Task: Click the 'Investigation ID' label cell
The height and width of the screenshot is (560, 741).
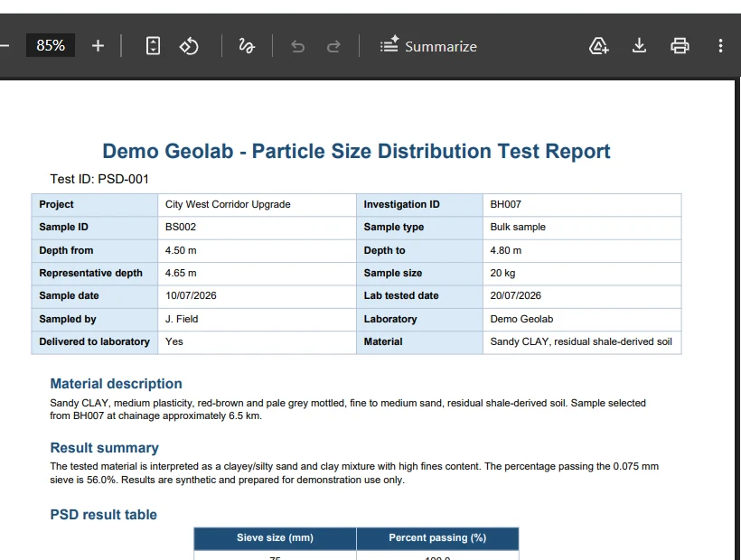Action: 419,204
